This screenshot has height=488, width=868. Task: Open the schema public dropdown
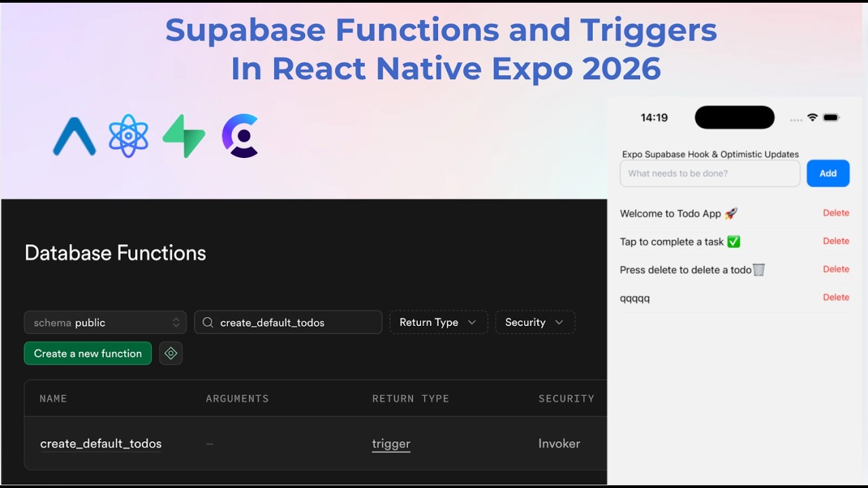[106, 323]
